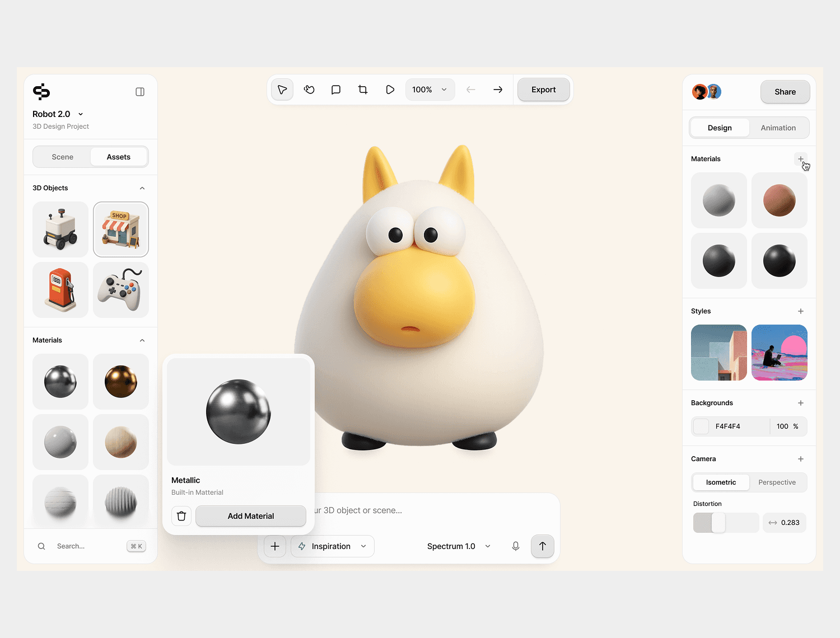Add a new material with plus icon
The image size is (840, 638).
(801, 159)
